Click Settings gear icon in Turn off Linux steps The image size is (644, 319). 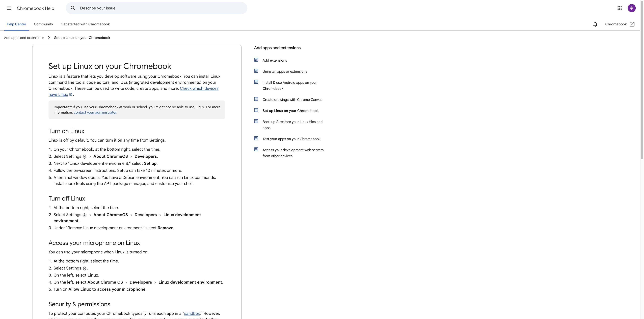[85, 215]
